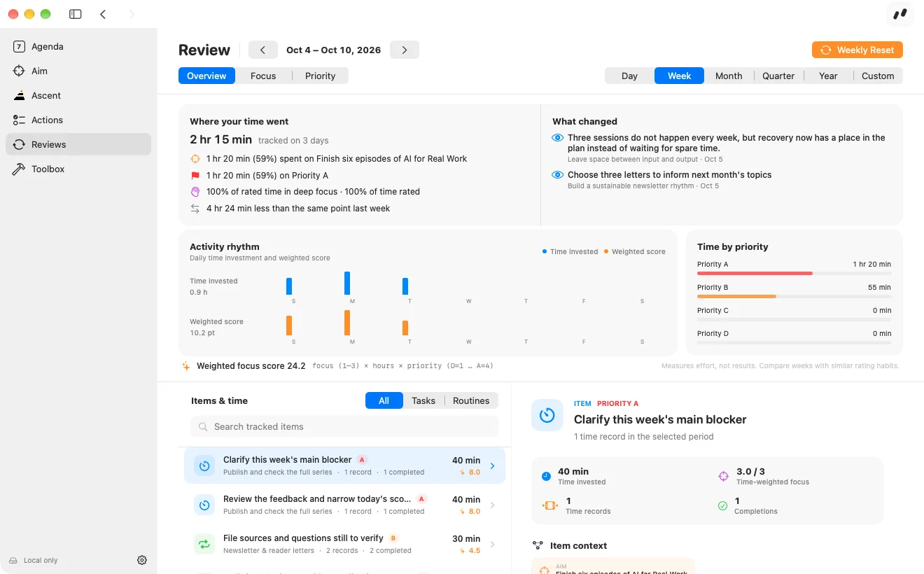Open settings via the gear icon

click(x=142, y=560)
